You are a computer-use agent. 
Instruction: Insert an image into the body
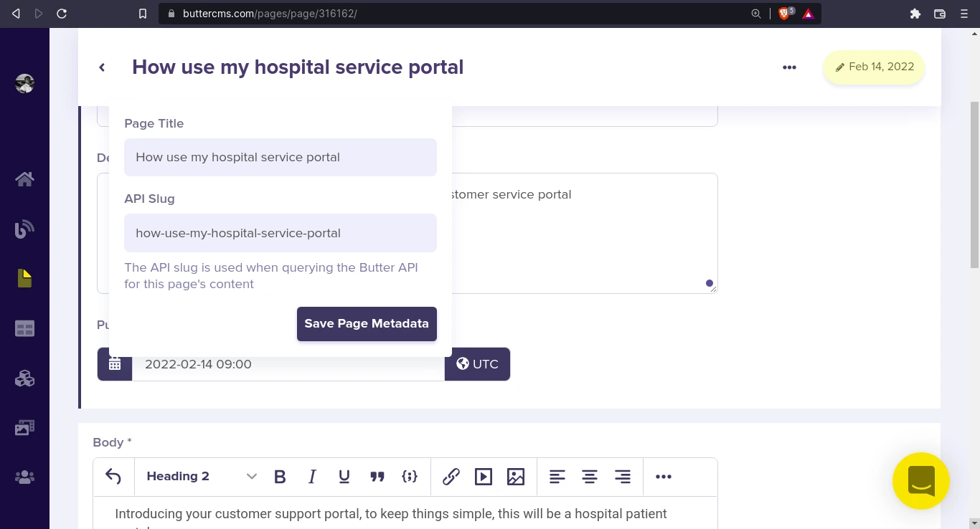pyautogui.click(x=516, y=477)
